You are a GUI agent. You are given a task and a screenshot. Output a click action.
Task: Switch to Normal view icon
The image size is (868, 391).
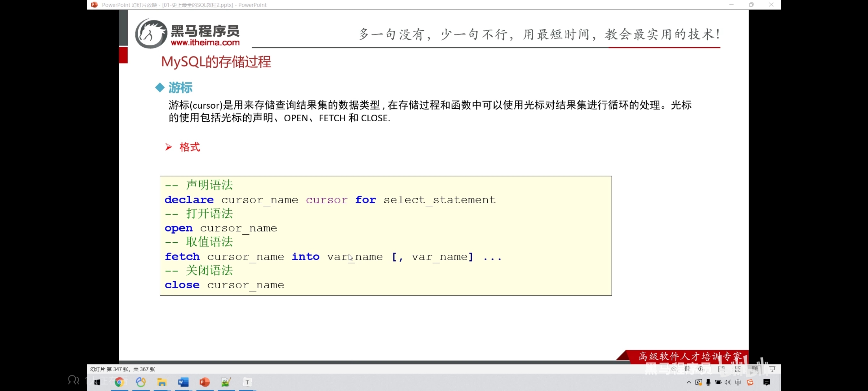[721, 369]
